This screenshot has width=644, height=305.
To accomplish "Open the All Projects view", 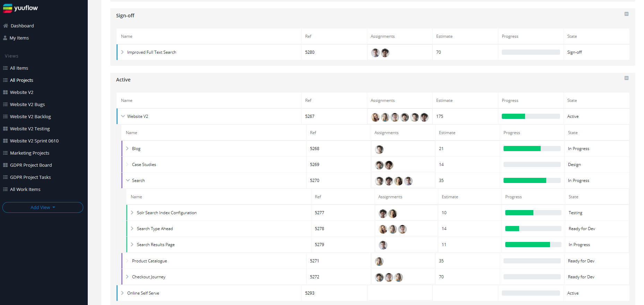I will click(22, 80).
